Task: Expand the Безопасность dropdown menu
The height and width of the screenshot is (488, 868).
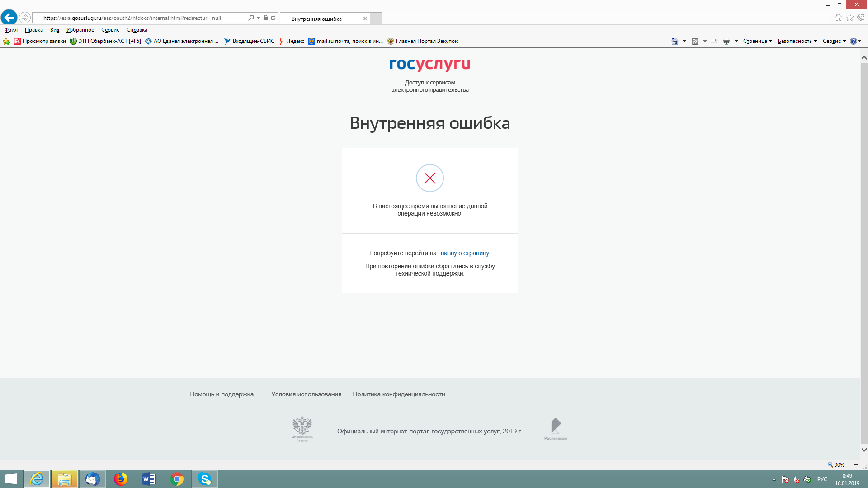Action: point(797,41)
